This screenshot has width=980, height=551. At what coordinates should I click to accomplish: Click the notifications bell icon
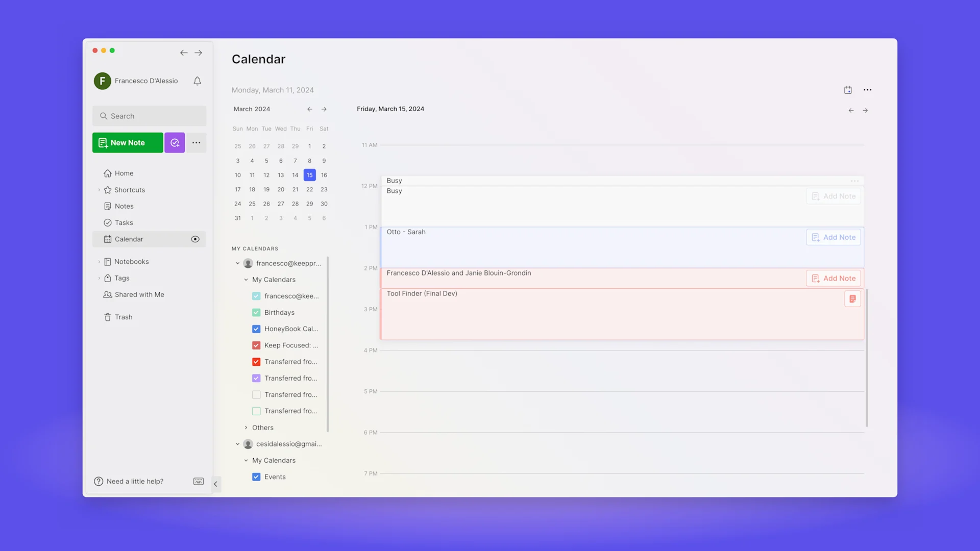[197, 81]
